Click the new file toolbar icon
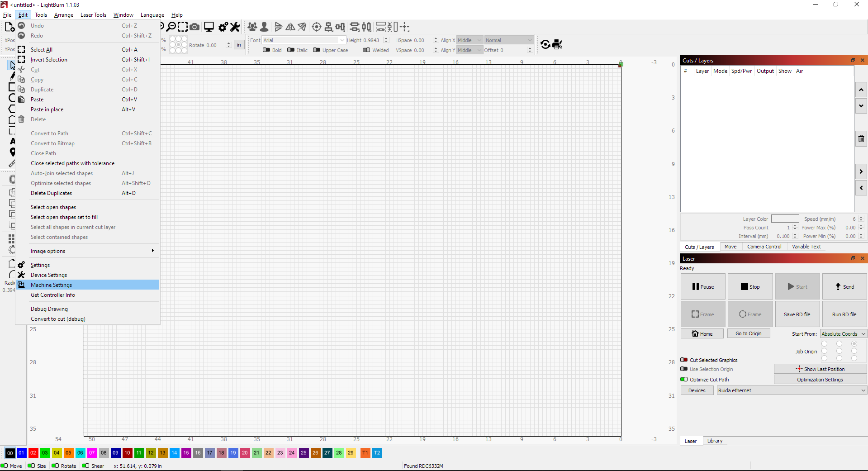This screenshot has height=471, width=868. coord(9,27)
